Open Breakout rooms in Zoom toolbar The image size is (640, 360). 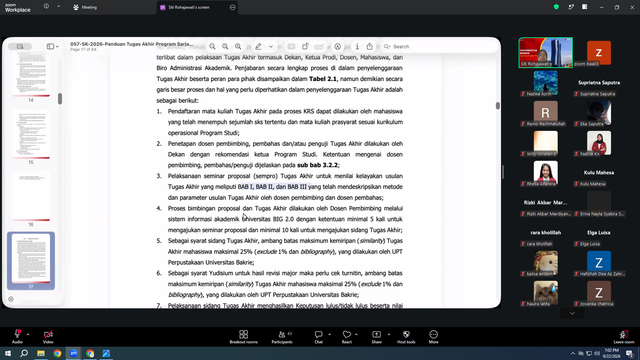tap(244, 336)
